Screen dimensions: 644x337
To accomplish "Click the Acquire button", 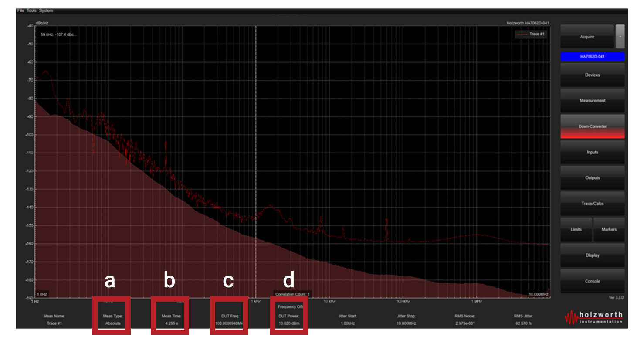I will (586, 37).
